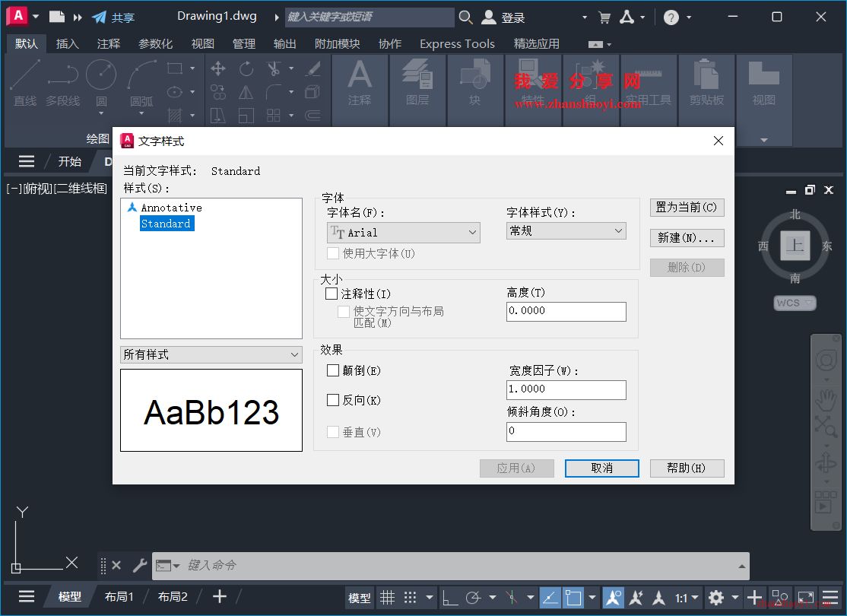Open the file tab hamburger menu
Screen dimensions: 847x616
tap(27, 161)
